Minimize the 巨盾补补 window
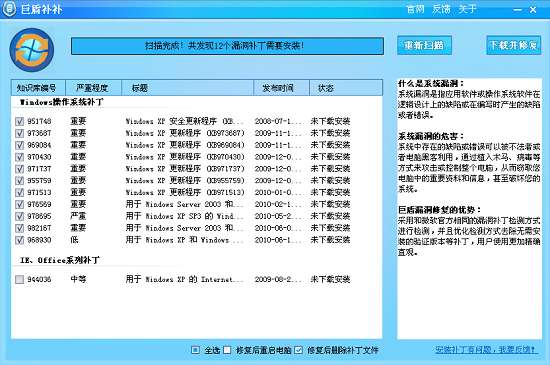The image size is (550, 365). coord(517,10)
